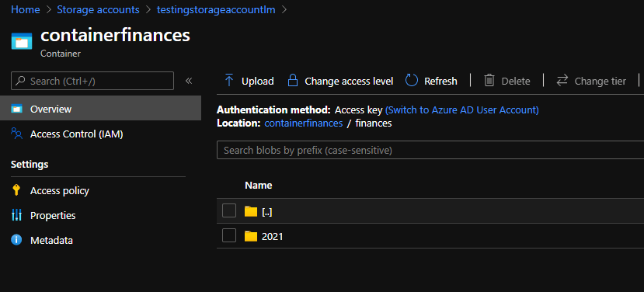Navigate to containerfinances location link
Screen dimensions: 644x292
click(304, 123)
